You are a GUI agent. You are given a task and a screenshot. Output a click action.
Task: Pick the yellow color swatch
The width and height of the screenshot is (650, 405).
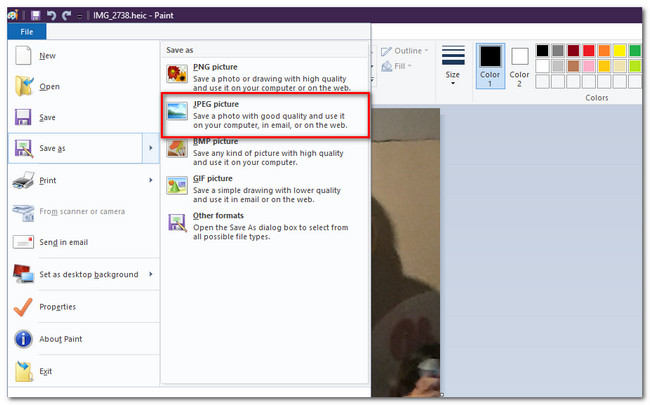[x=619, y=51]
